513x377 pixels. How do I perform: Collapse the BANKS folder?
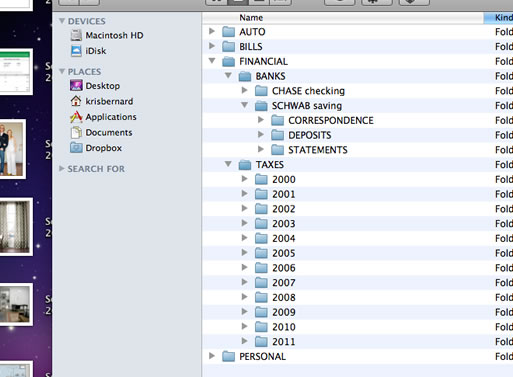(x=228, y=76)
